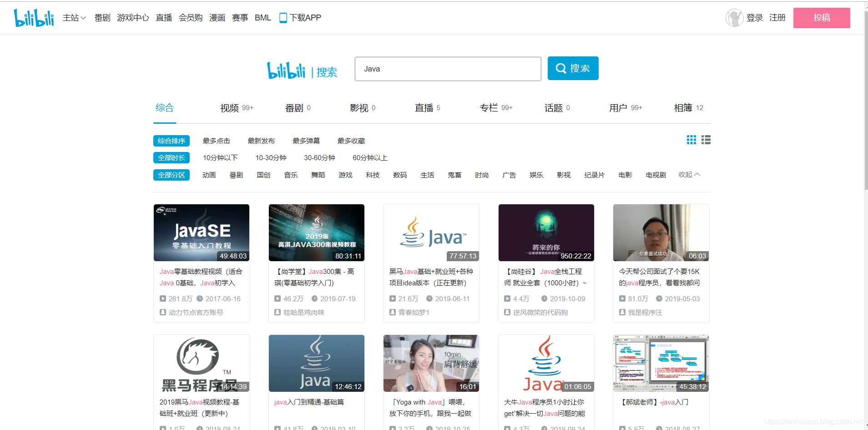Switch to list view layout icon
Viewport: 868px width, 430px height.
706,140
